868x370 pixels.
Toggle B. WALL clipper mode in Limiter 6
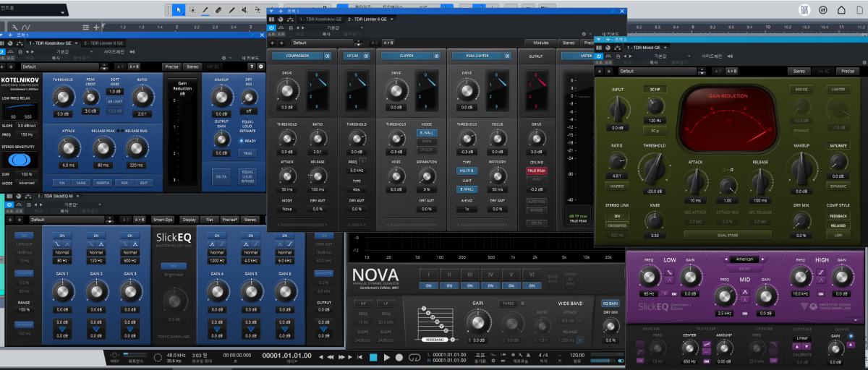point(426,134)
